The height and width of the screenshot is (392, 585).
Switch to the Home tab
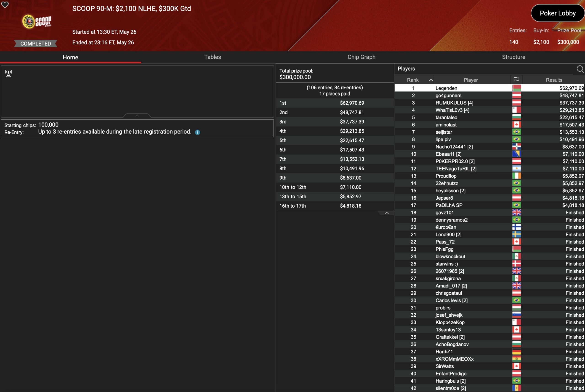[71, 57]
